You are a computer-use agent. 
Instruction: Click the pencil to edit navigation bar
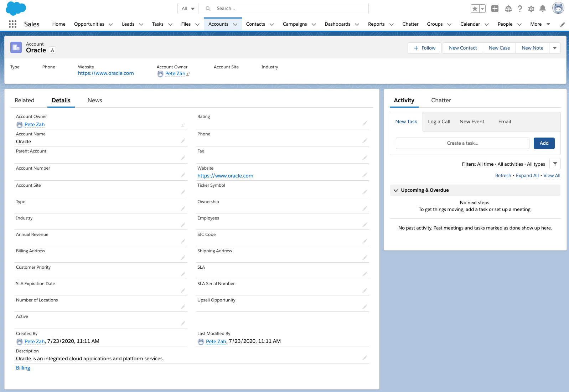pyautogui.click(x=563, y=24)
